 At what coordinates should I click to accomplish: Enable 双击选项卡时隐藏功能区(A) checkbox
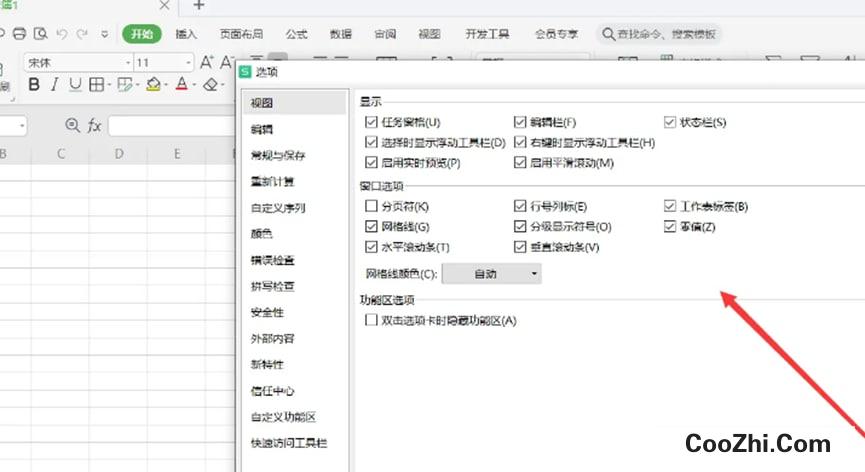[x=371, y=320]
